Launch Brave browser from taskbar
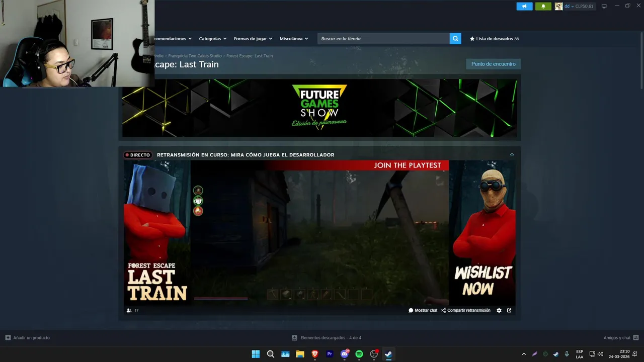Image resolution: width=644 pixels, height=362 pixels. click(315, 354)
